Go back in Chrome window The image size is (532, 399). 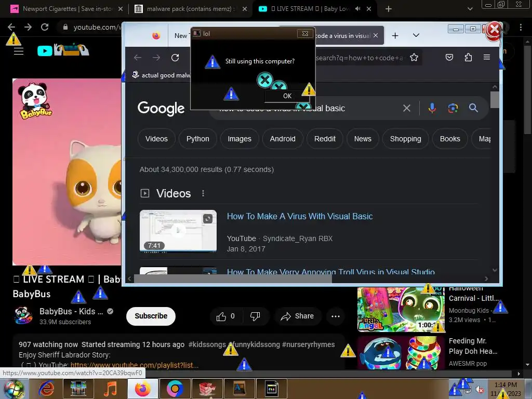point(11,27)
